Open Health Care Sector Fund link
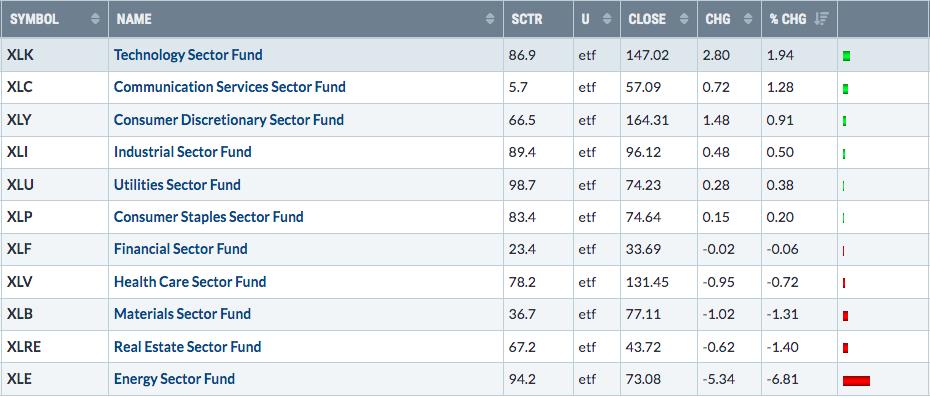Image resolution: width=930 pixels, height=397 pixels. coord(190,281)
